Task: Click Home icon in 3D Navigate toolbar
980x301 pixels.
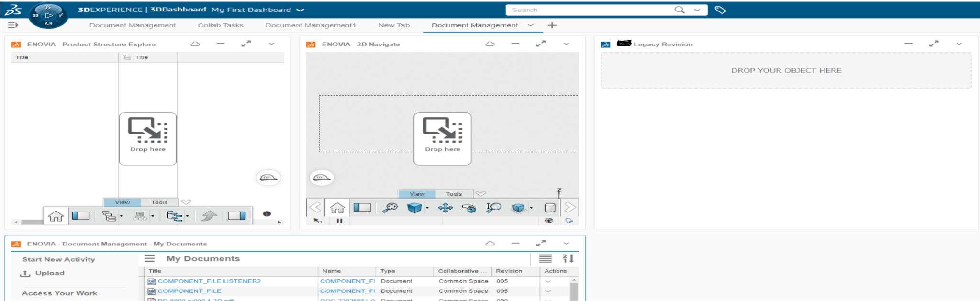Action: (x=337, y=208)
